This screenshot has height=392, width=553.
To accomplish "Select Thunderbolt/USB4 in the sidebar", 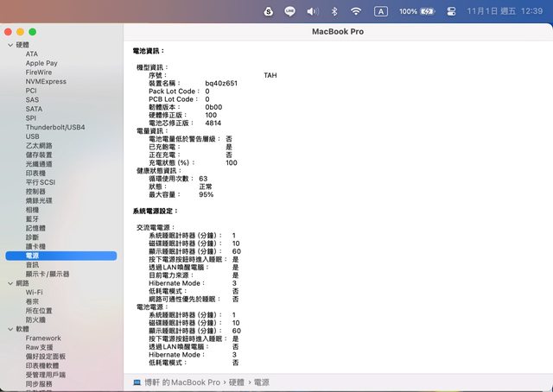I will coord(55,127).
